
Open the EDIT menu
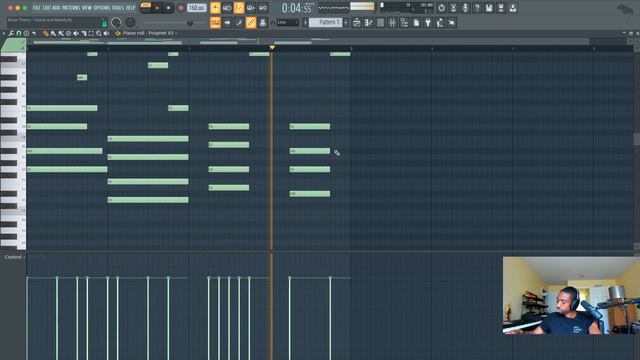click(47, 8)
